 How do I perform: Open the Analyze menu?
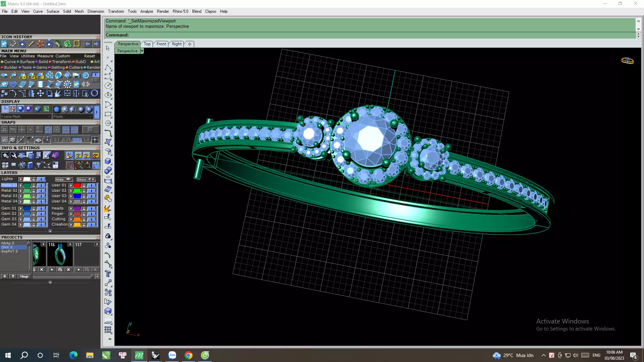[x=147, y=11]
